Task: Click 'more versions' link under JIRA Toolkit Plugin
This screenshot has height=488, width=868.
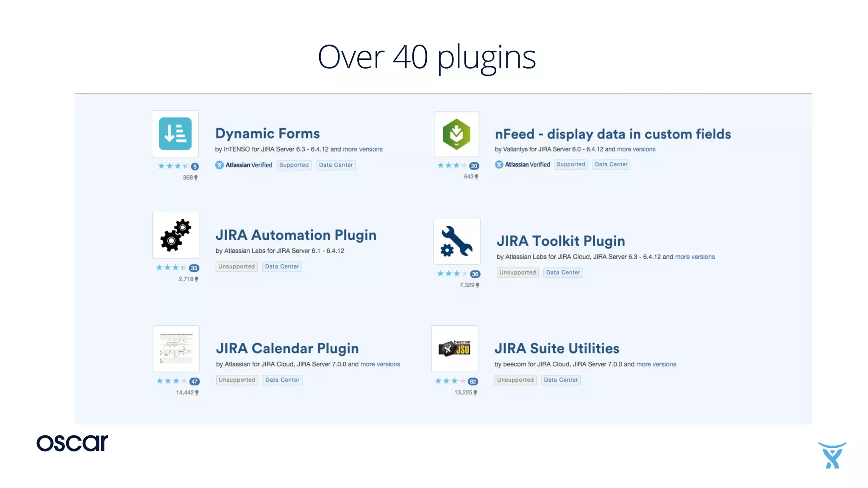Action: [x=695, y=257]
